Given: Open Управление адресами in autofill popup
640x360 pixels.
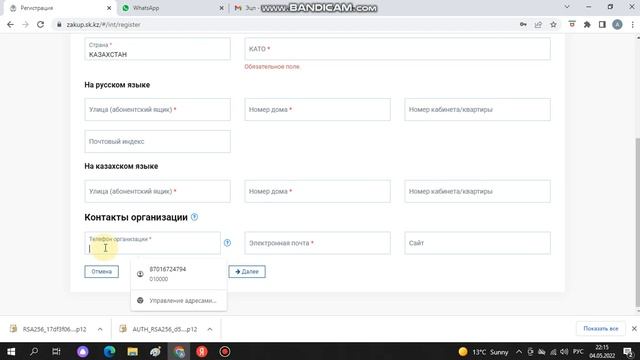Looking at the screenshot, I should (179, 300).
